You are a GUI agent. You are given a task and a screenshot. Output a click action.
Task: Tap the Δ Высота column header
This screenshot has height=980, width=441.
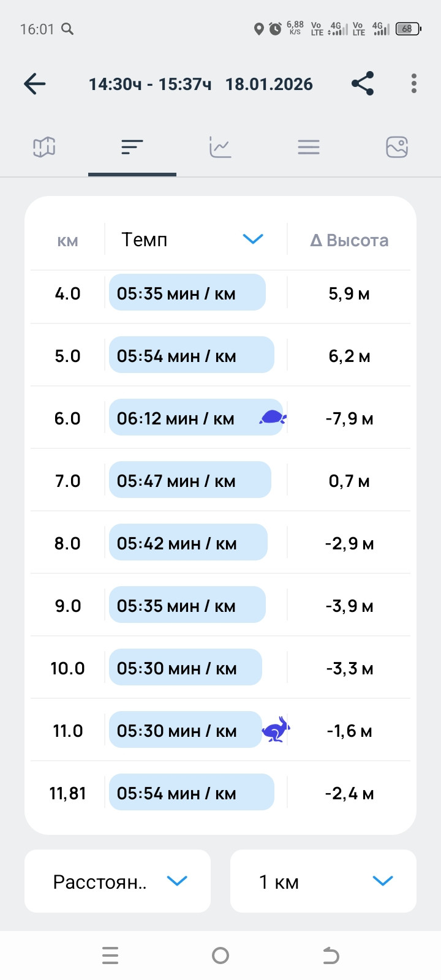349,240
